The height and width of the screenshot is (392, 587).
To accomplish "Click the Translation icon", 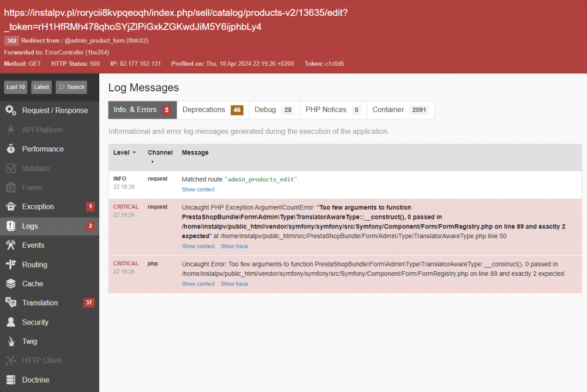I will pos(11,303).
